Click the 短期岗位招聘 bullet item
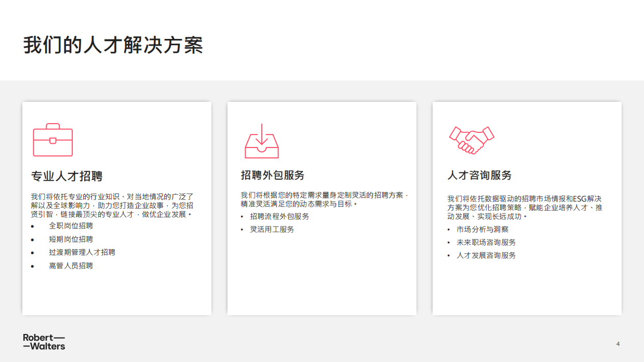The image size is (644, 362). tap(71, 239)
